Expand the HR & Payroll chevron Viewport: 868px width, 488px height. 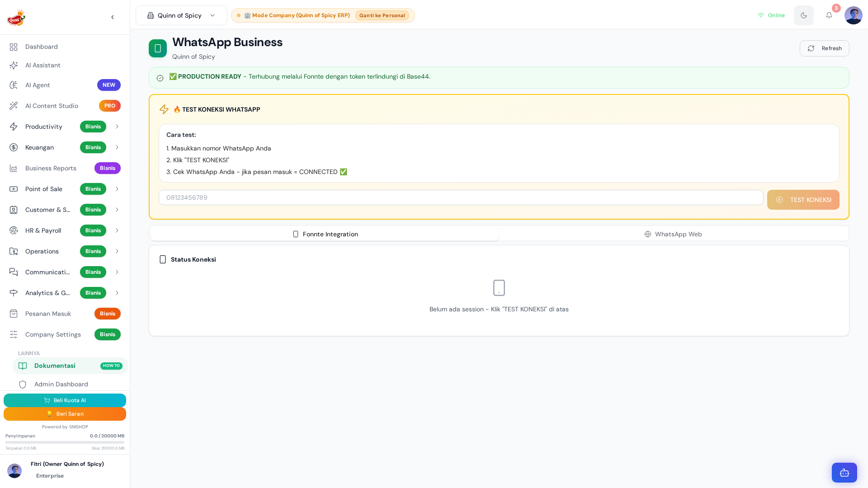point(117,230)
